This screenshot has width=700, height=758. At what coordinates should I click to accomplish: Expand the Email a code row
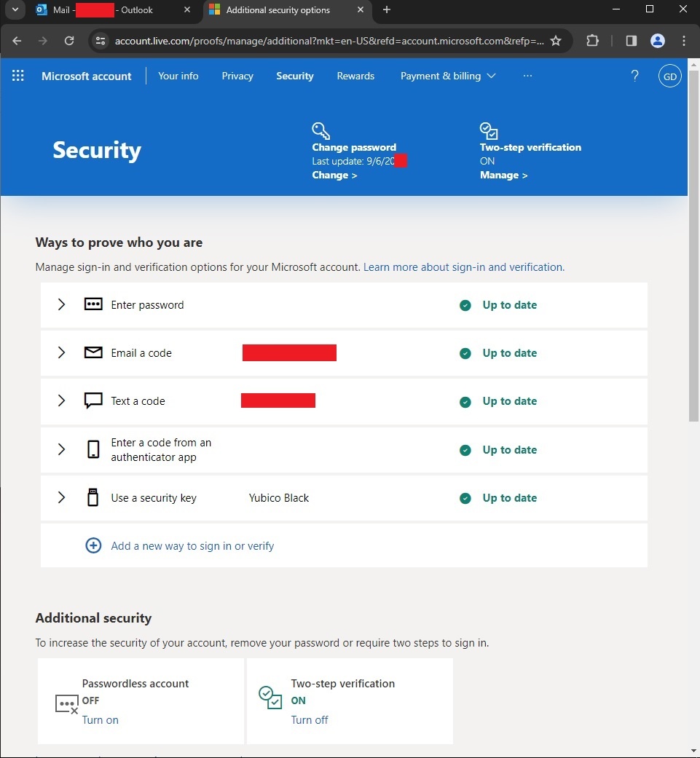(x=61, y=352)
